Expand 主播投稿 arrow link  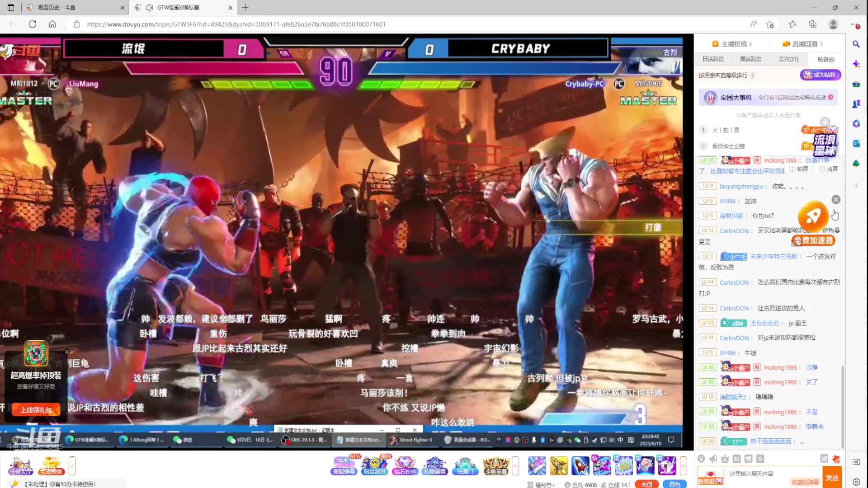732,44
